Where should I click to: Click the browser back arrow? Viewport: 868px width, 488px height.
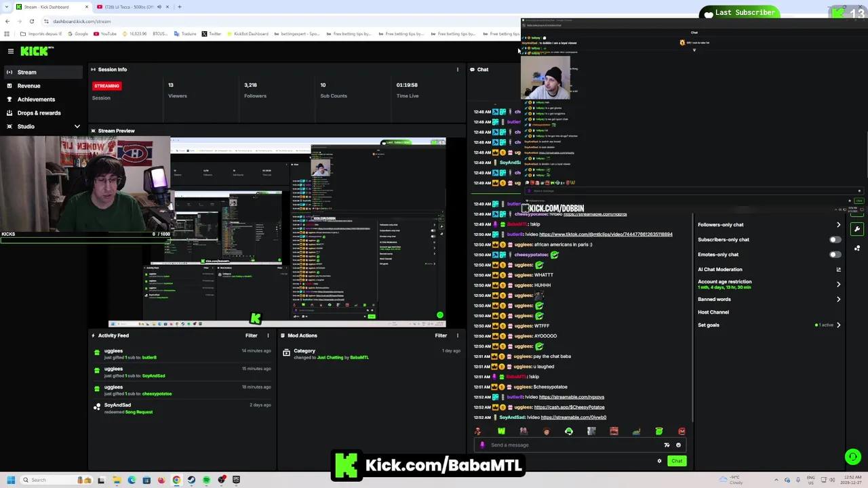click(7, 21)
